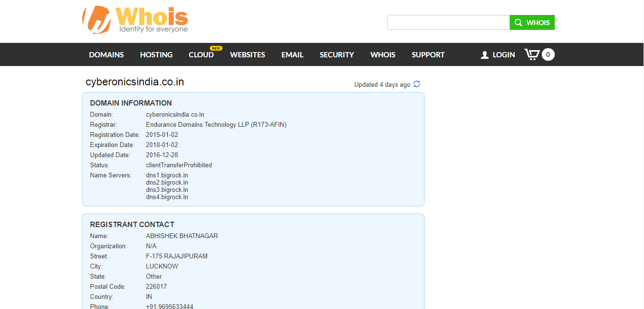Click the LOGIN link
This screenshot has height=309, width=644.
pos(504,55)
